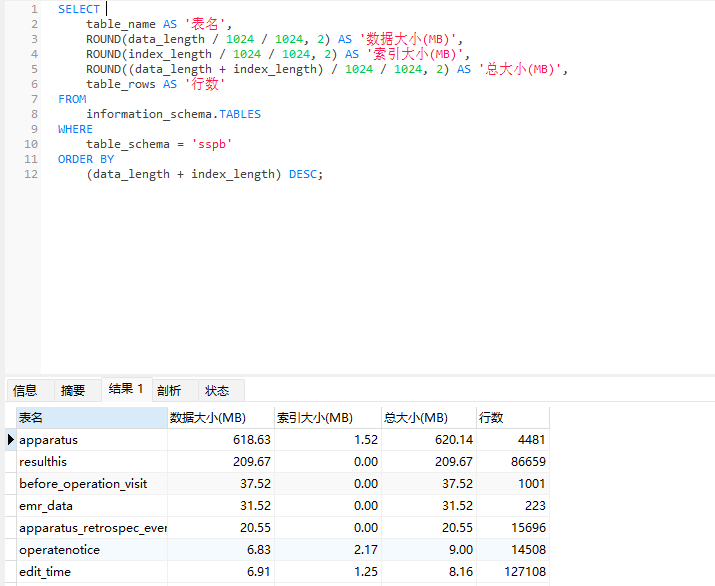Viewport: 715px width, 586px height.
Task: Click the FROM keyword in editor
Action: pyautogui.click(x=72, y=99)
